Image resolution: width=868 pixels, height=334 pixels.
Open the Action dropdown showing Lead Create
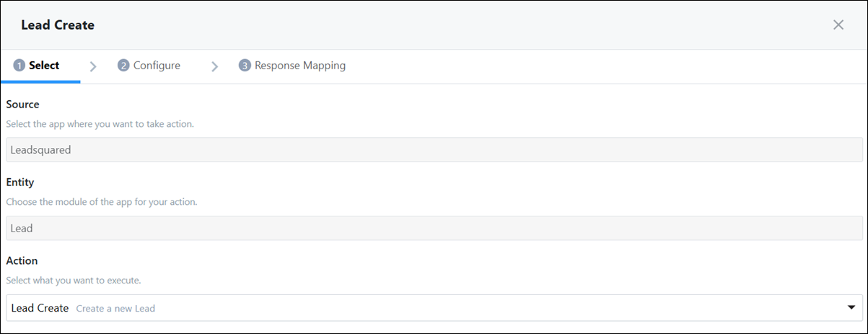[x=434, y=308]
